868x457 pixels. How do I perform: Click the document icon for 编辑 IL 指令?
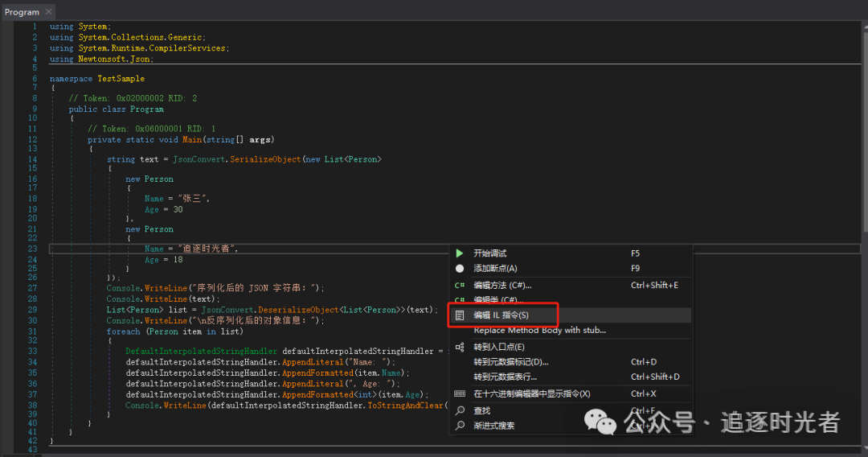point(460,315)
